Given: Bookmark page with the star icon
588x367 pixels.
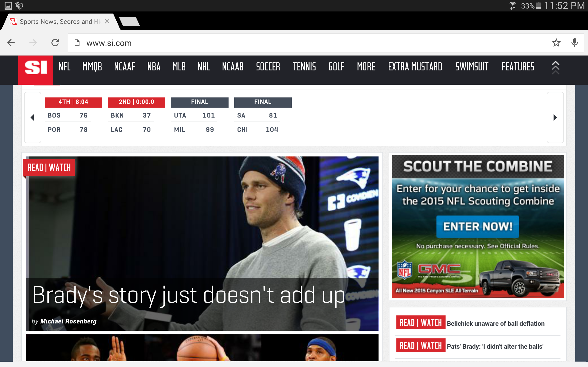Looking at the screenshot, I should (556, 43).
